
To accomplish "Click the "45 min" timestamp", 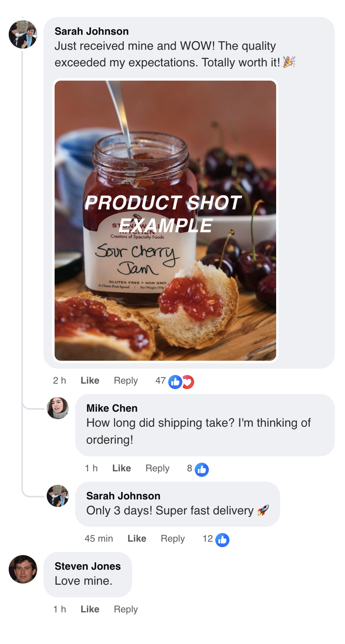I will pyautogui.click(x=99, y=539).
